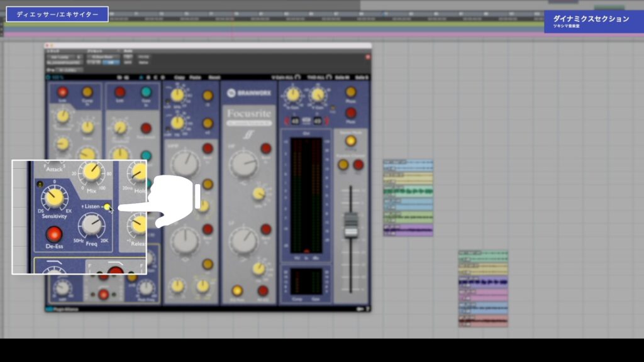The width and height of the screenshot is (644, 362).
Task: Toggle the gate section Link red button
Action: 120,92
